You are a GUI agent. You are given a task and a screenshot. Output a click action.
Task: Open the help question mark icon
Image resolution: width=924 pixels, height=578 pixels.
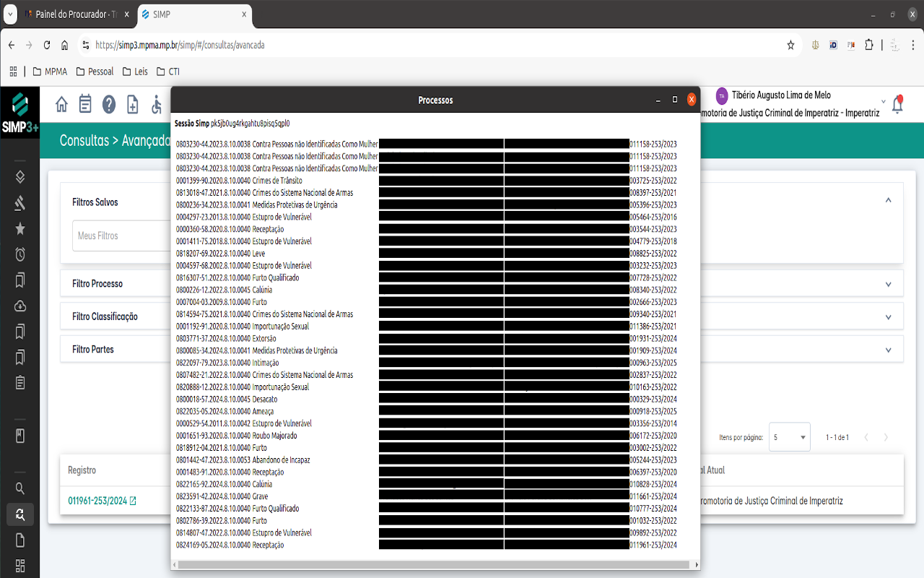coord(109,105)
